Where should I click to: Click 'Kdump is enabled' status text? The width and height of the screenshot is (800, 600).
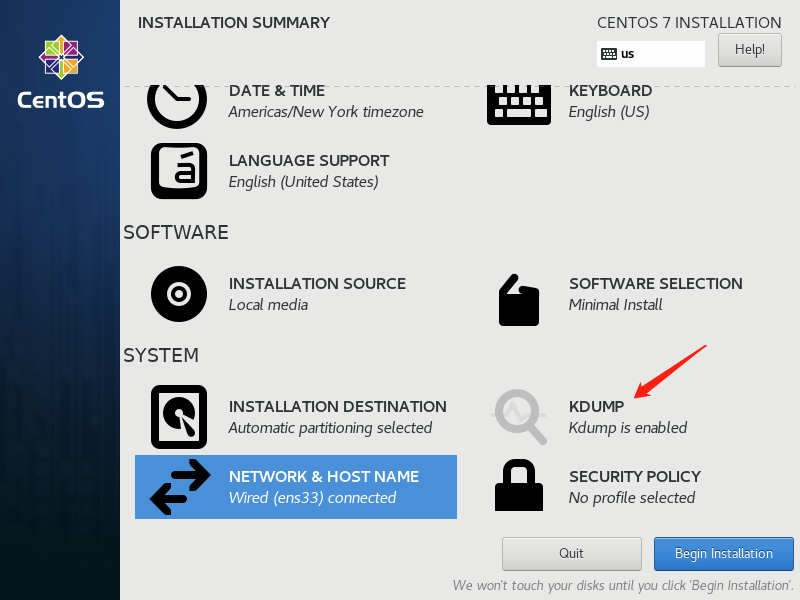[x=628, y=428]
